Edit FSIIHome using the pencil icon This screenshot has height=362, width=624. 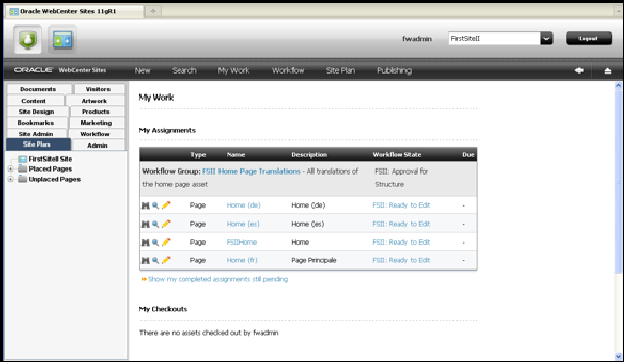[166, 242]
